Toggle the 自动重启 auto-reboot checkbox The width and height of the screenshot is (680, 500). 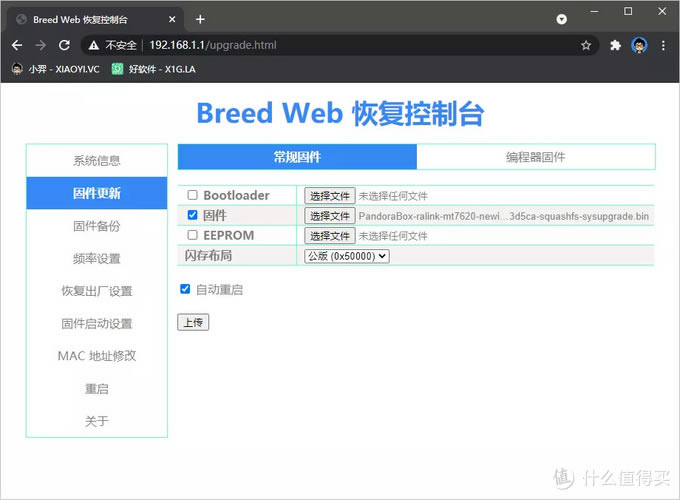point(185,289)
